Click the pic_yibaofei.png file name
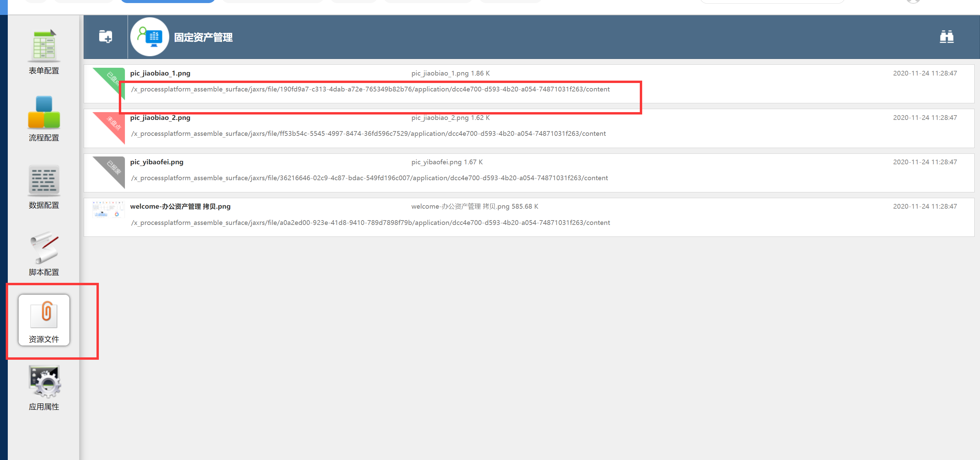 [x=157, y=162]
